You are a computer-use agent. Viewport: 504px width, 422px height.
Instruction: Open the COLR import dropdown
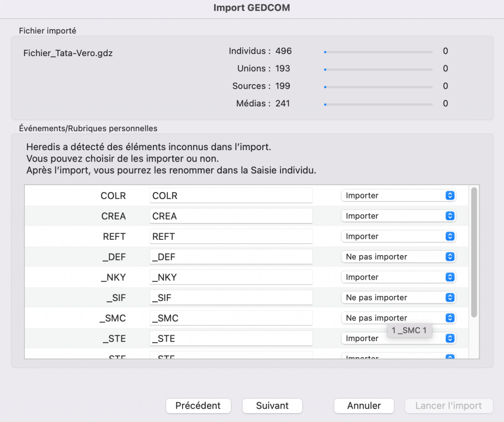(x=398, y=195)
